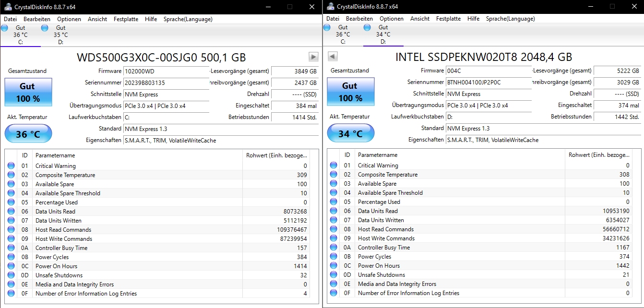Viewport: 644px width, 308px height.
Task: Click the previous disk arrow in right window
Action: (333, 57)
